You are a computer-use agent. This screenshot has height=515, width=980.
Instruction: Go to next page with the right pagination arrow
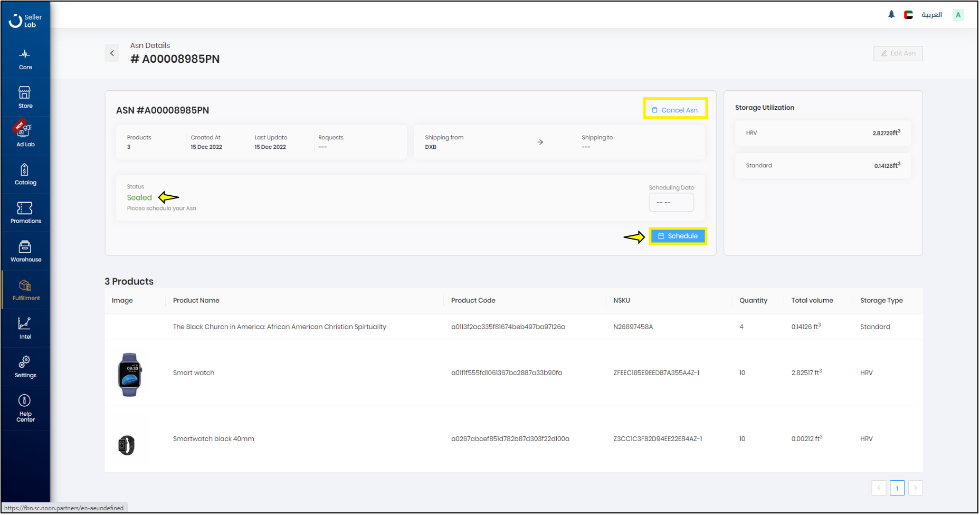point(915,488)
